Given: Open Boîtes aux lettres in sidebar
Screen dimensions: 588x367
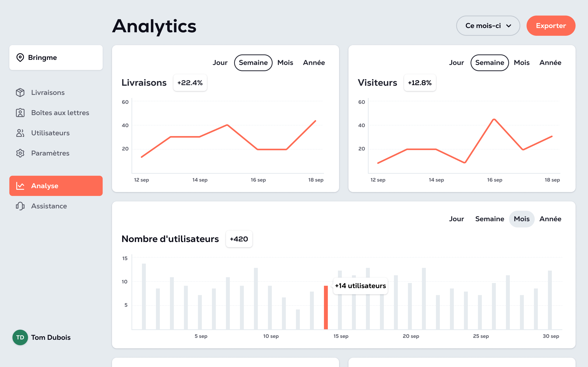Looking at the screenshot, I should pyautogui.click(x=56, y=113).
